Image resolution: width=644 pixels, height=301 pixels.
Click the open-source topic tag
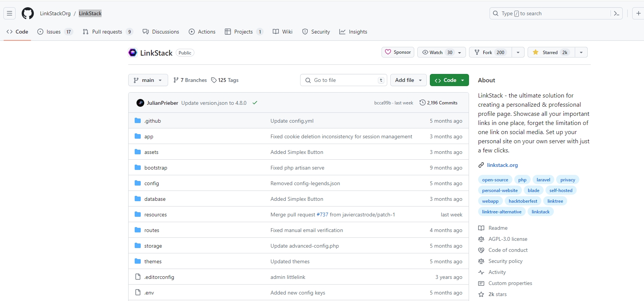(x=495, y=180)
